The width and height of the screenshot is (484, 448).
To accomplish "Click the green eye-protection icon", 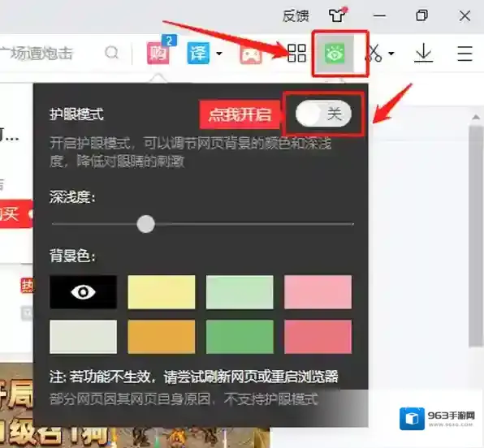I will click(335, 54).
